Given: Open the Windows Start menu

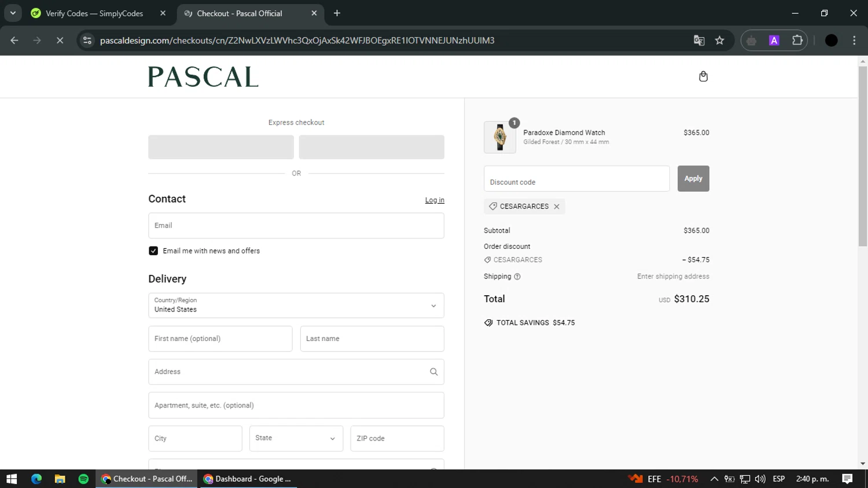Looking at the screenshot, I should pyautogui.click(x=12, y=479).
